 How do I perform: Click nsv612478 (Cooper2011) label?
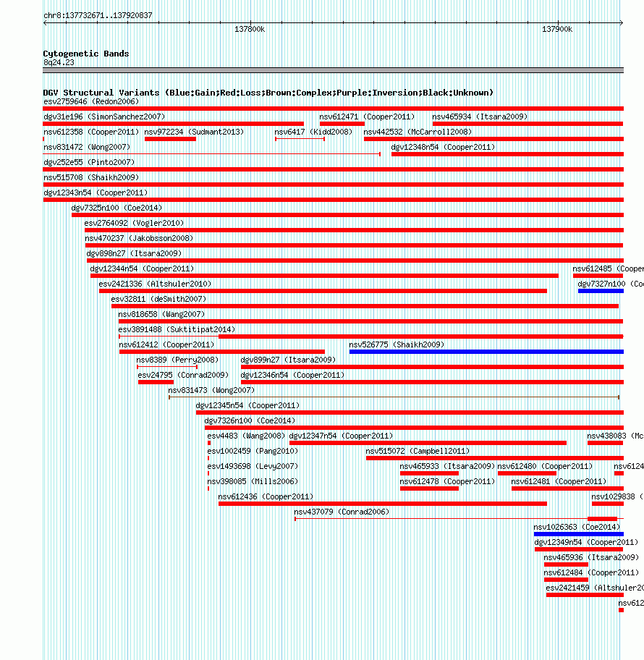[447, 481]
